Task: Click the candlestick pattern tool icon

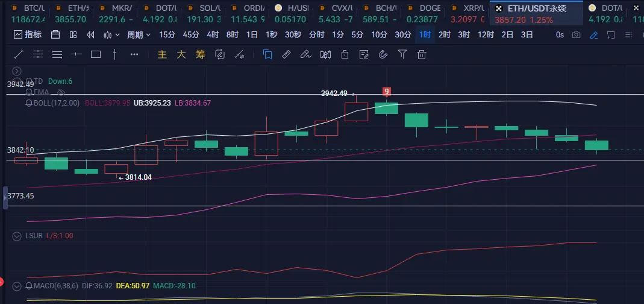Action: 326,54
